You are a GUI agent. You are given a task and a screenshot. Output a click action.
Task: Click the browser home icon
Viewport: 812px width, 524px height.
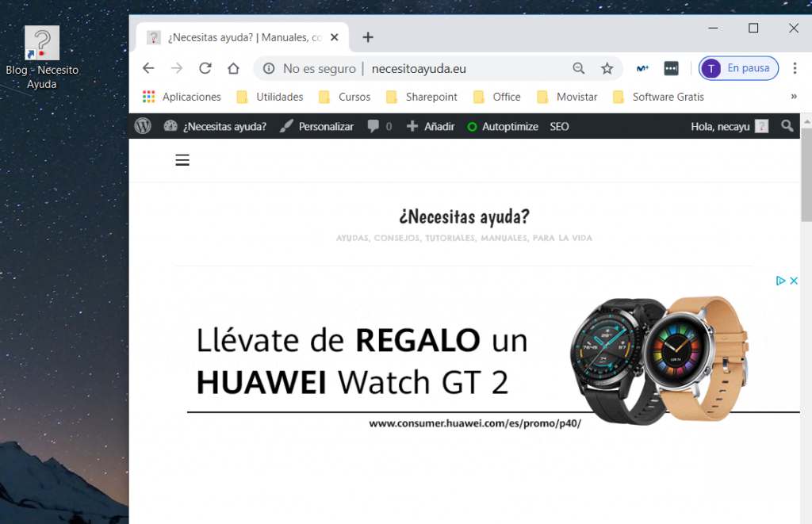pyautogui.click(x=233, y=68)
